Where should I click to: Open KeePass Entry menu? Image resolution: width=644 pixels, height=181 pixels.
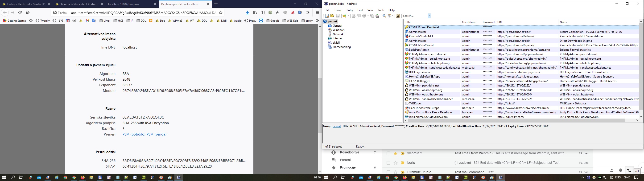pyautogui.click(x=350, y=10)
